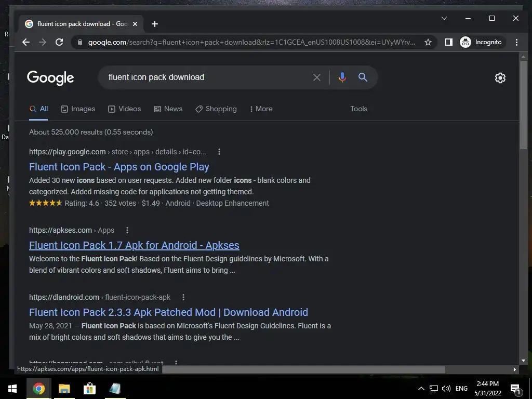Click the ENG language indicator

461,389
